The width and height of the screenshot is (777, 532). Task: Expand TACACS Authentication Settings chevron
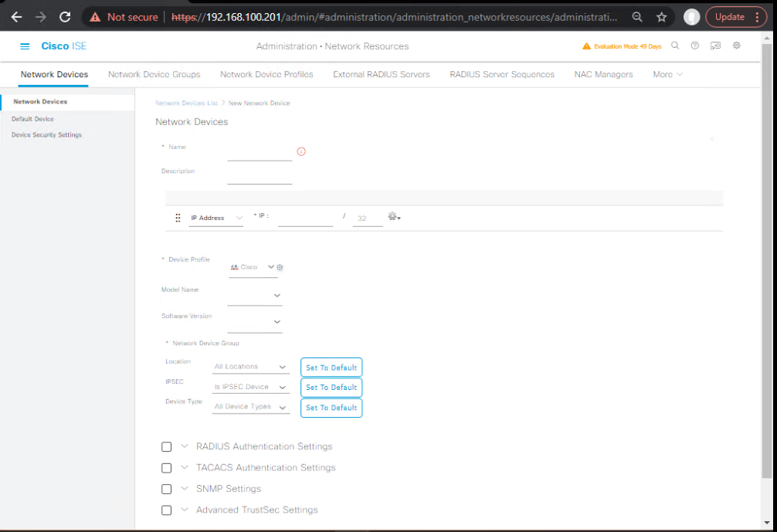[185, 467]
